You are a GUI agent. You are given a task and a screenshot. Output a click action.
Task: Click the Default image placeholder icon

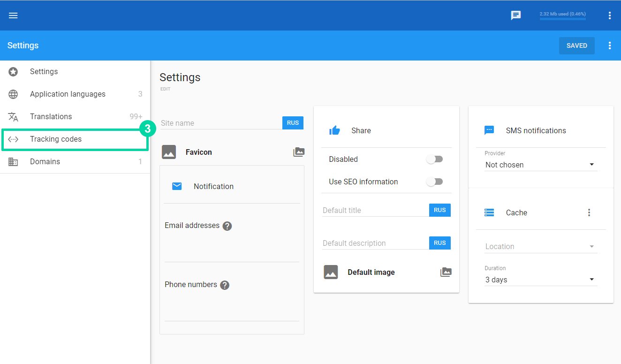coord(331,272)
